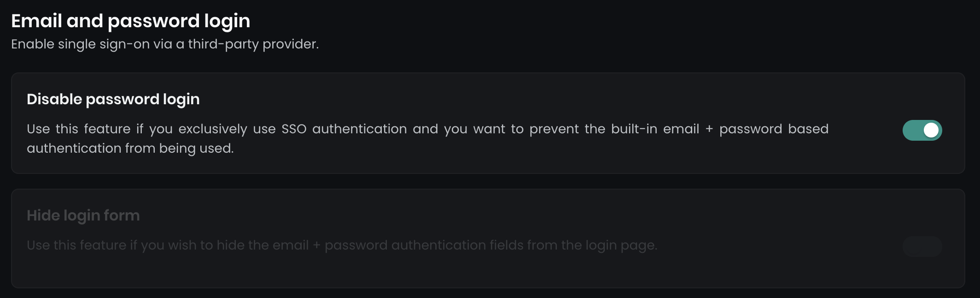This screenshot has width=980, height=298.
Task: Click the "built-in email" phrase
Action: 655,129
